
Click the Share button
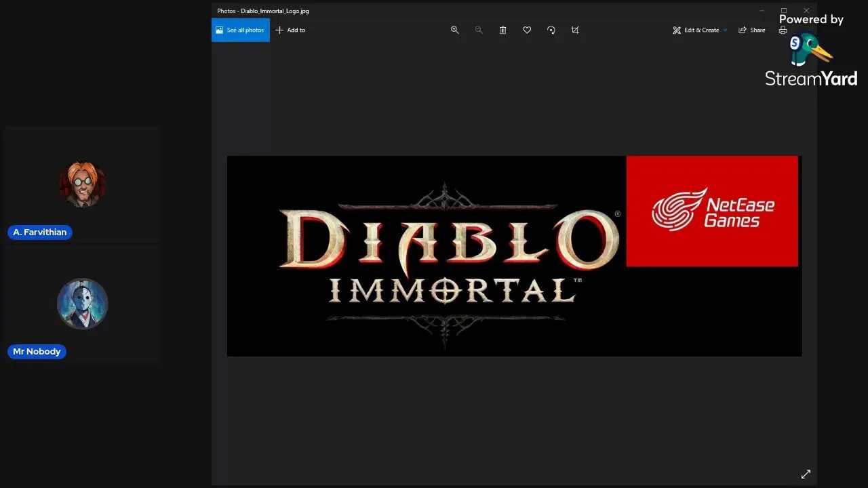(x=752, y=30)
